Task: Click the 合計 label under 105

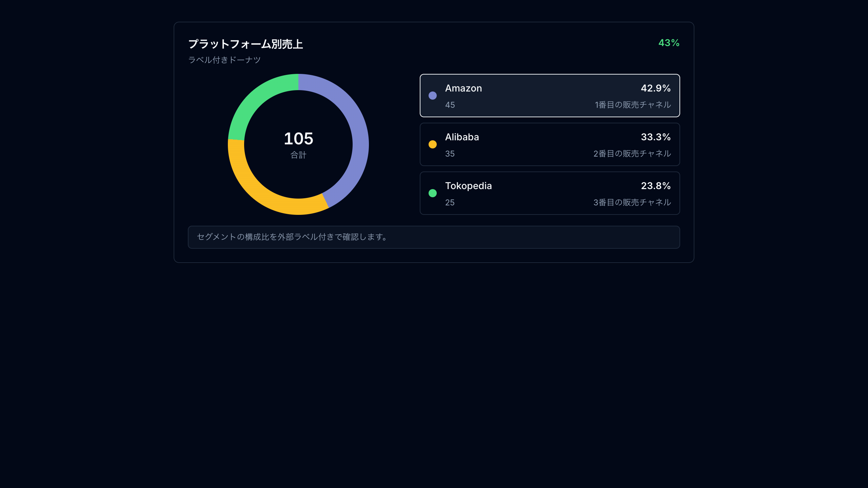Action: pyautogui.click(x=298, y=155)
